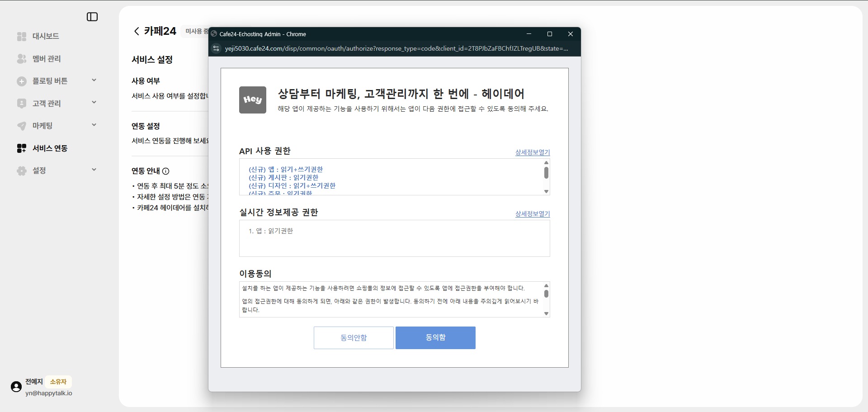Click the 이용동의 scrollbar up arrow
Viewport: 868px width, 412px height.
pos(546,285)
